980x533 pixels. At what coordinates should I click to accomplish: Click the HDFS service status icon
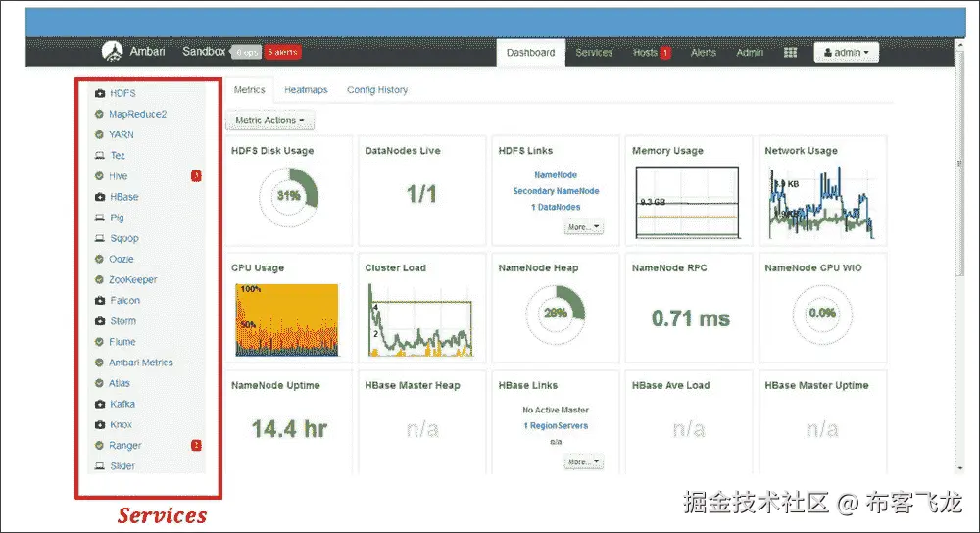[99, 93]
